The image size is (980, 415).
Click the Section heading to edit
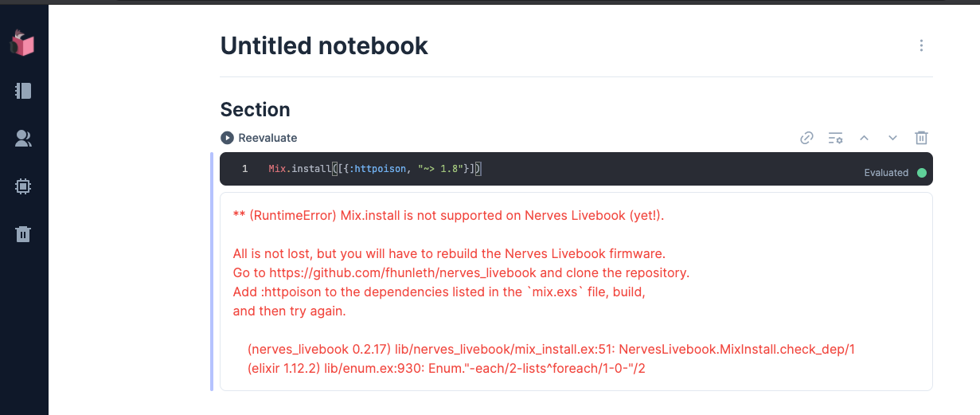coord(255,109)
